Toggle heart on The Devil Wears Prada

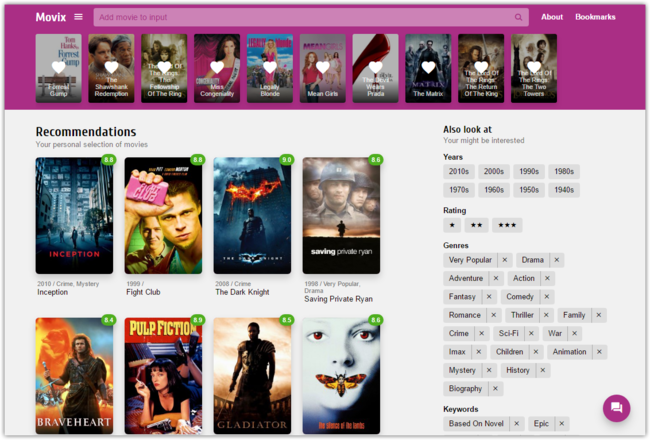(x=376, y=67)
